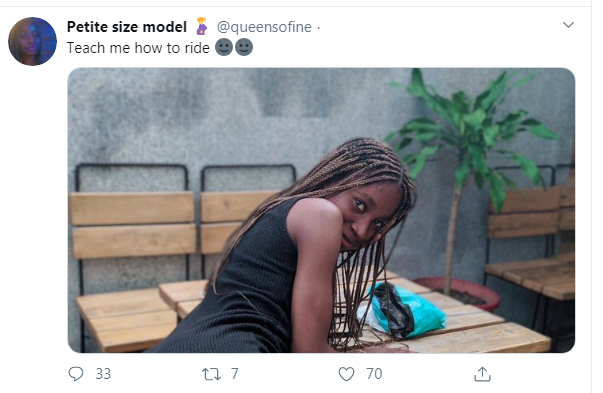Expand the tweet options chevron

click(x=568, y=25)
